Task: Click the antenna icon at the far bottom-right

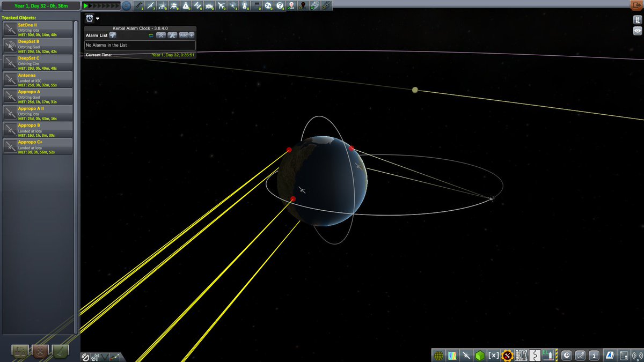Action: point(636,355)
